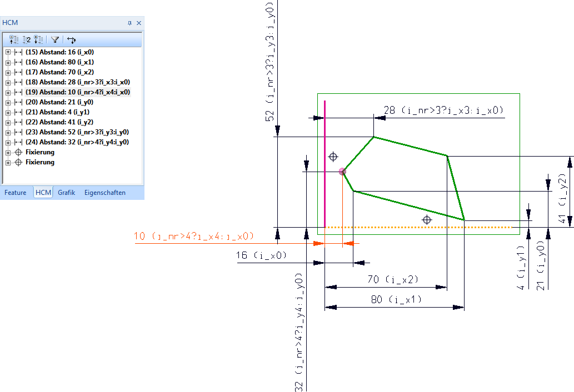574x392 pixels.
Task: Switch to the Eigenschaften tab
Action: [105, 193]
